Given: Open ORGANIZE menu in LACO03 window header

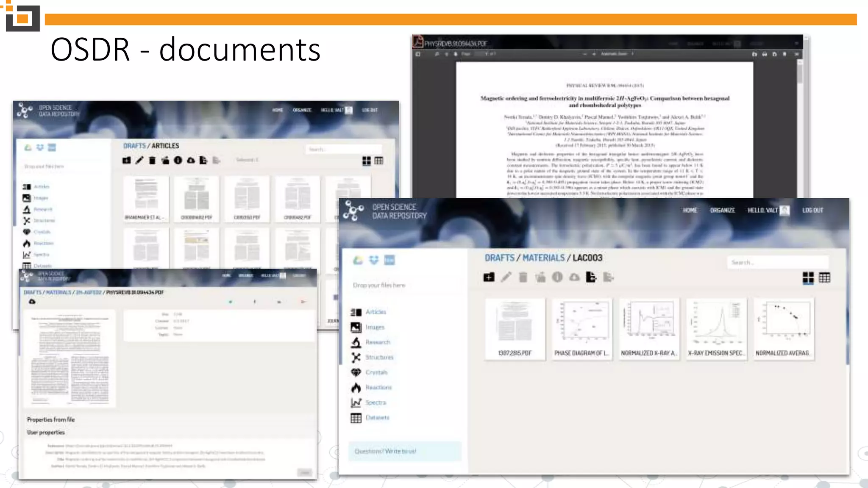Looking at the screenshot, I should tap(722, 211).
